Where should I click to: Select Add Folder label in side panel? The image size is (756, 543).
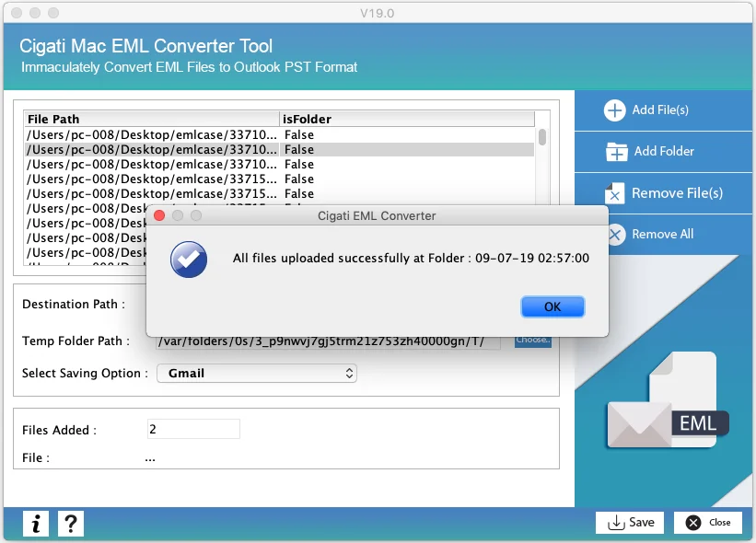coord(664,151)
